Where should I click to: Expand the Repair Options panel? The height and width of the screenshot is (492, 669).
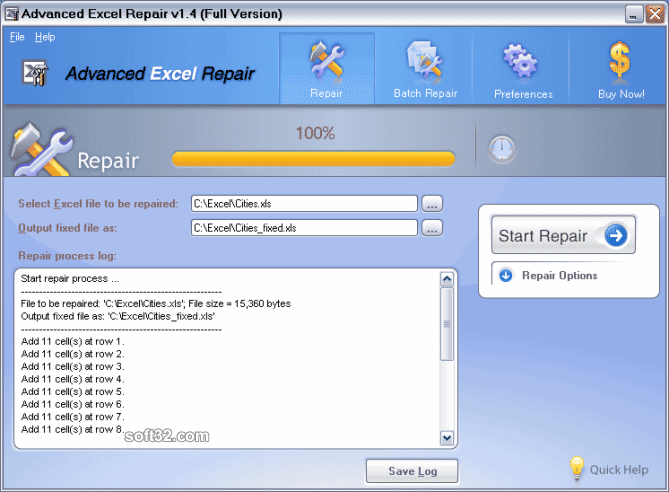pos(559,275)
